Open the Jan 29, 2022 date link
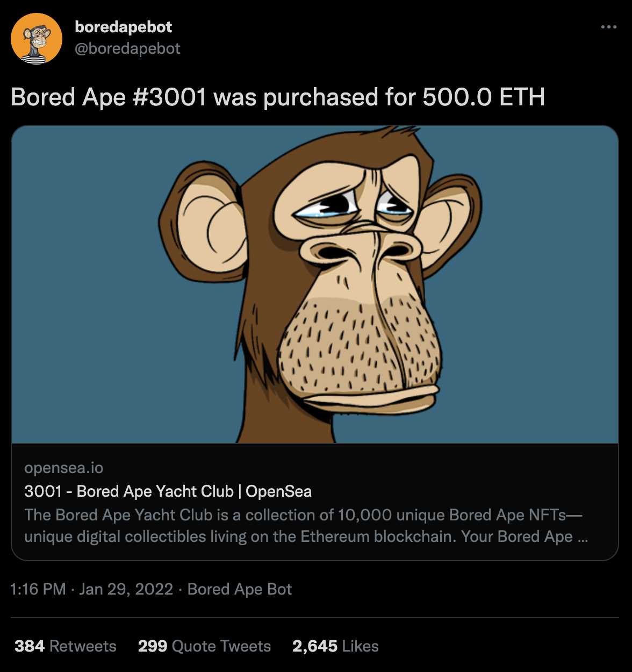 [x=126, y=589]
